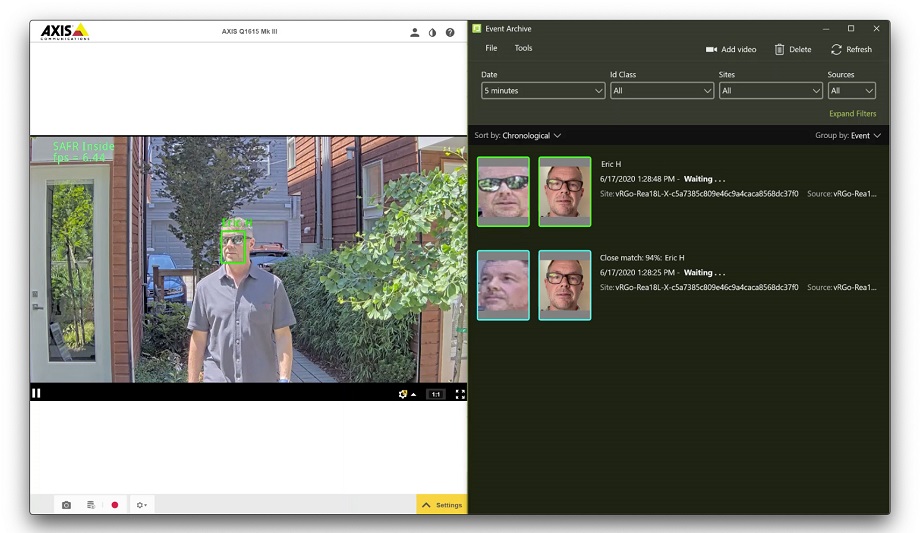Close the Event Archive window
The image size is (920, 533).
(877, 28)
